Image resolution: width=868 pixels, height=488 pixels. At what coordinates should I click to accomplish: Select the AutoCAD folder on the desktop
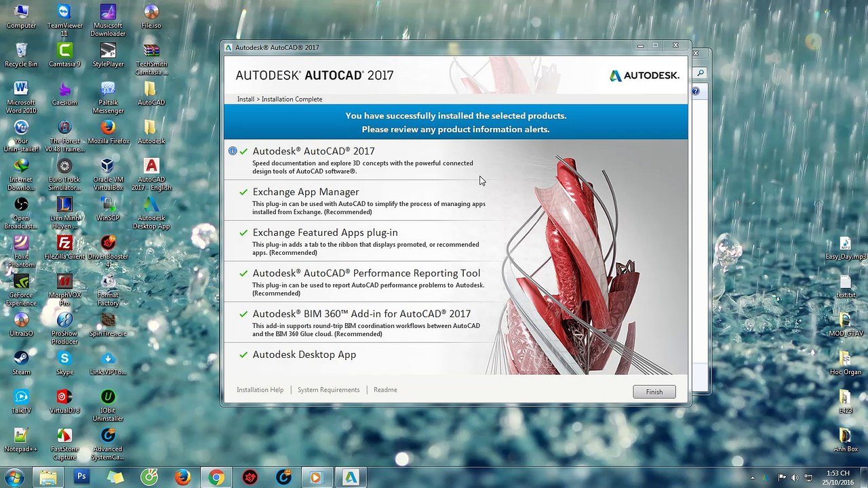(151, 93)
